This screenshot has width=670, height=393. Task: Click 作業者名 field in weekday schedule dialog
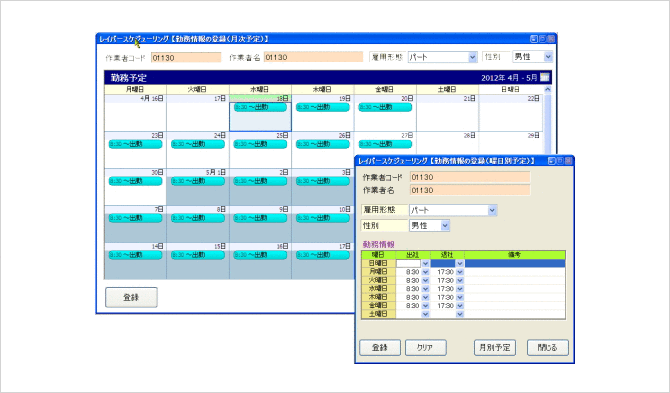[x=470, y=190]
